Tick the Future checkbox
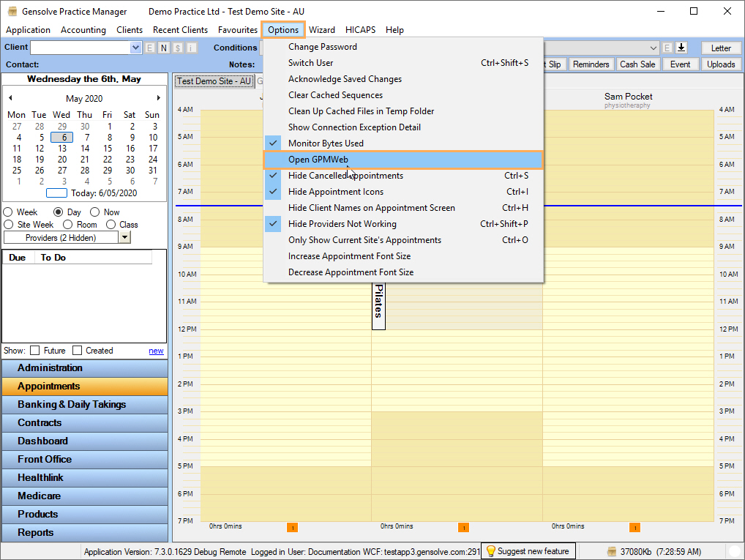The height and width of the screenshot is (560, 745). point(34,351)
